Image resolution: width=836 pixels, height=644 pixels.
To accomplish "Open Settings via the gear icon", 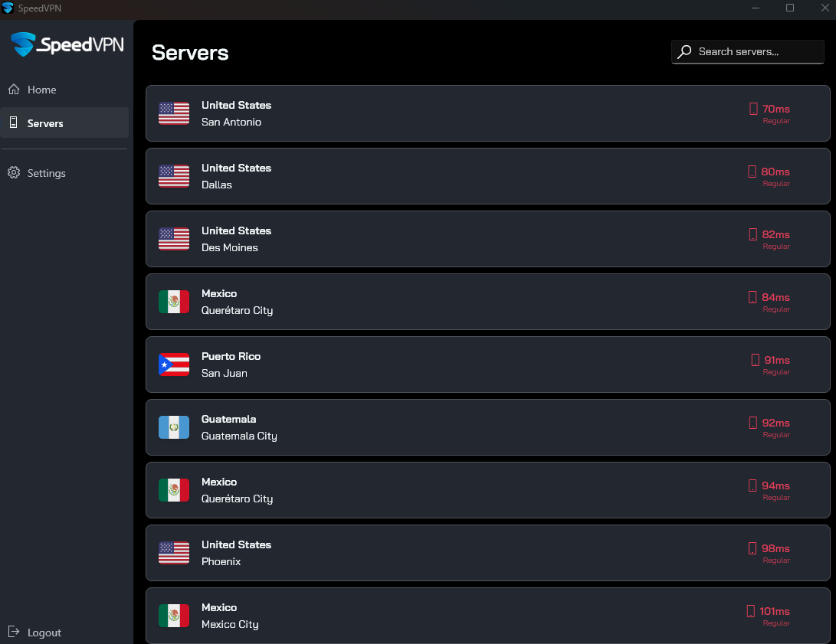I will coord(14,173).
